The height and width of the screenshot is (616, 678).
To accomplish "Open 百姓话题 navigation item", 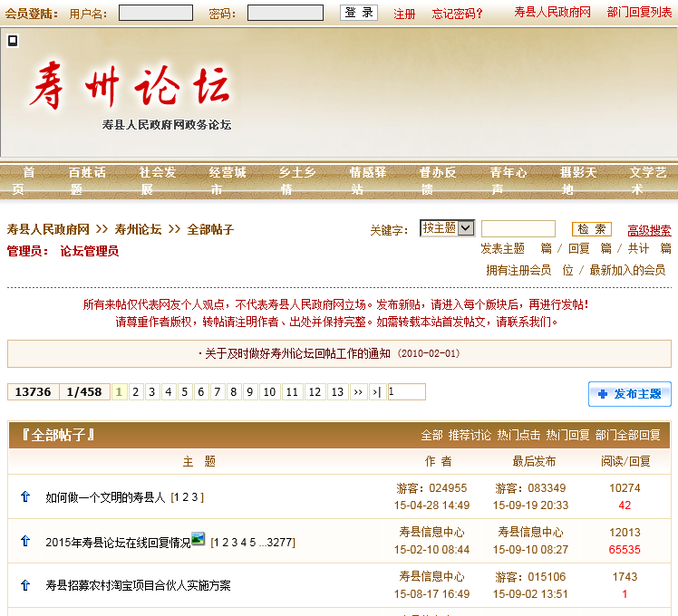I will (87, 180).
